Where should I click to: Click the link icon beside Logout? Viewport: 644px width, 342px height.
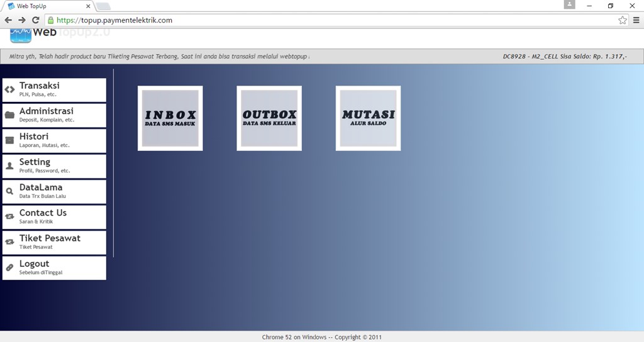9,268
